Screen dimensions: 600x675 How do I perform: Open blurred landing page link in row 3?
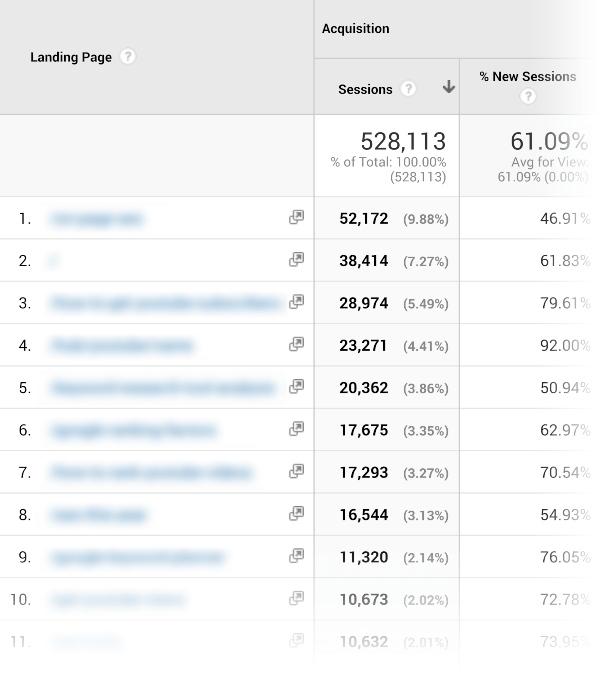tap(165, 303)
